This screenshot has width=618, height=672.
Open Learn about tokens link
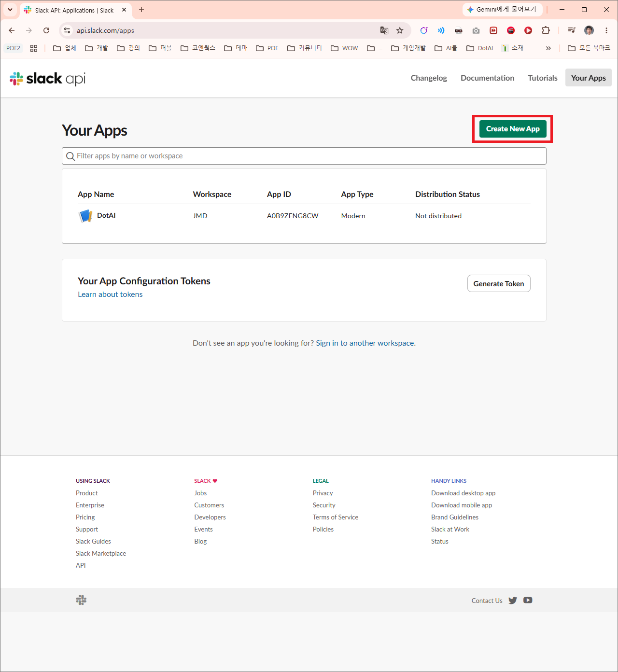point(110,294)
